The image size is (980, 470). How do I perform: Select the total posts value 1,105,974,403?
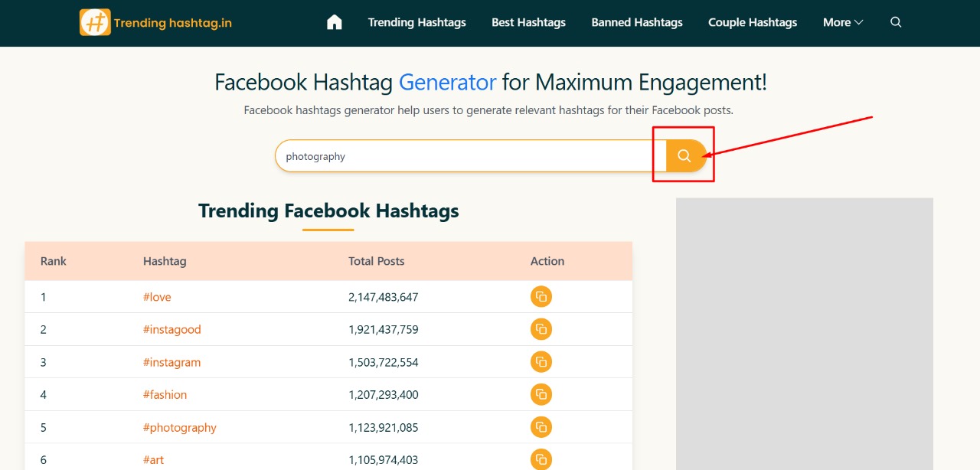[x=384, y=459]
